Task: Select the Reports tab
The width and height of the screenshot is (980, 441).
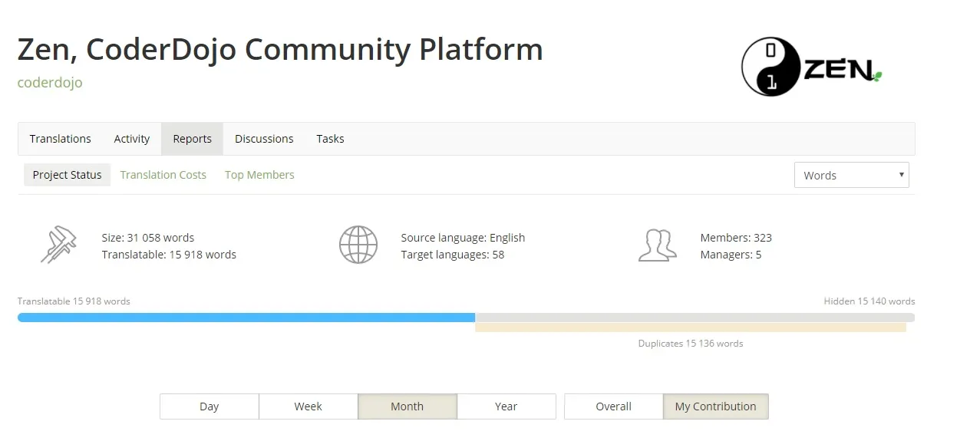Action: pyautogui.click(x=192, y=139)
